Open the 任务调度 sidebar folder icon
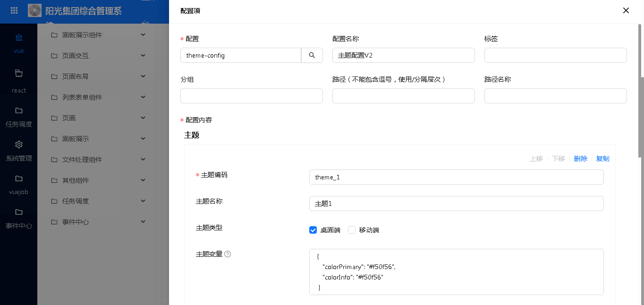 [x=19, y=110]
